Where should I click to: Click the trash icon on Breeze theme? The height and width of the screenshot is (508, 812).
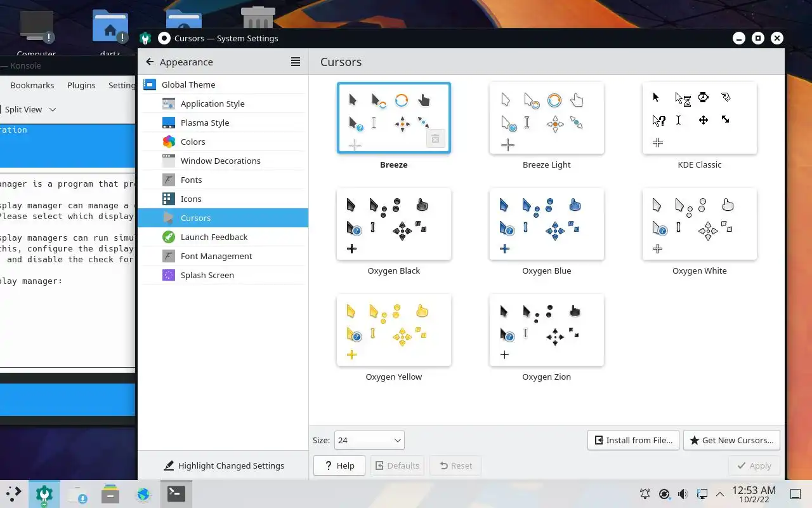point(435,138)
